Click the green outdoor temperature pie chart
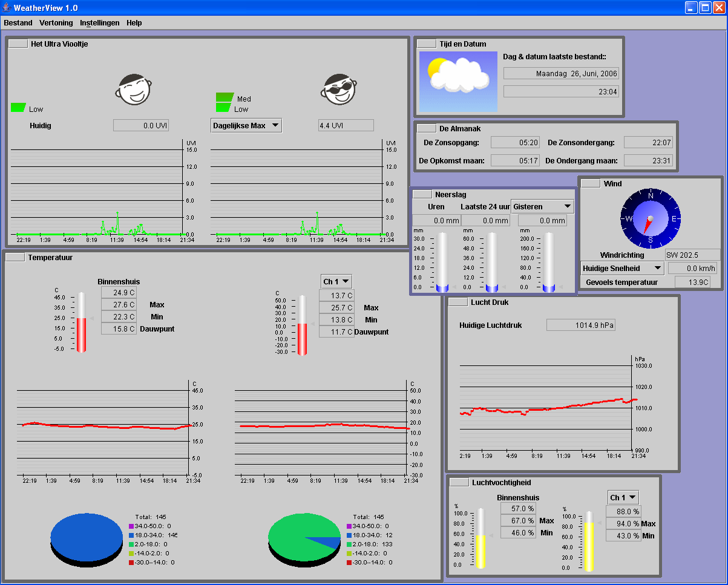 304,540
